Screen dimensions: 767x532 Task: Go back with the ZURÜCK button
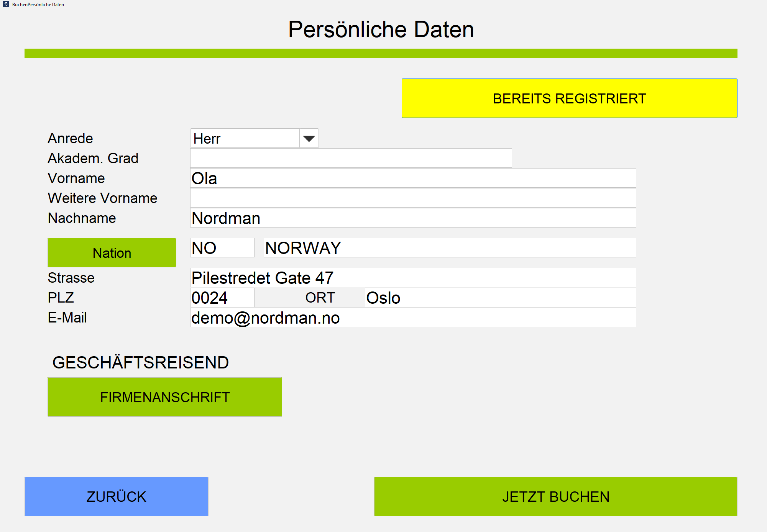point(117,497)
